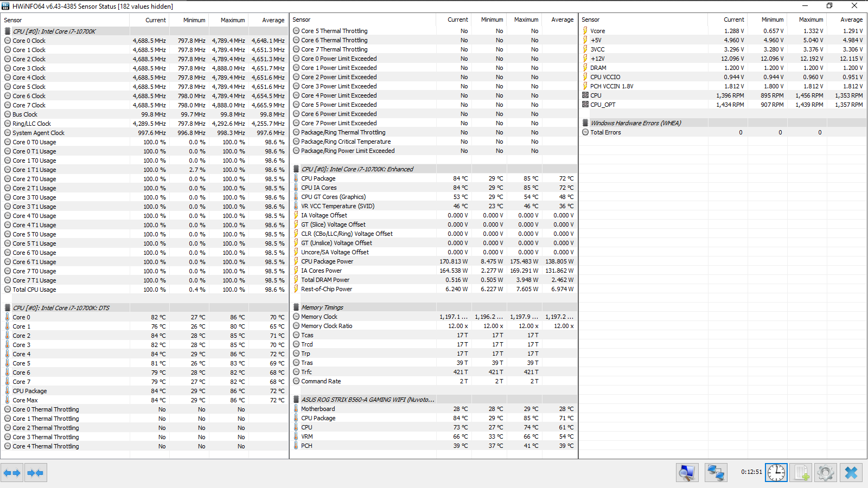Open the remote network computers icon
The width and height of the screenshot is (868, 488).
point(716,473)
